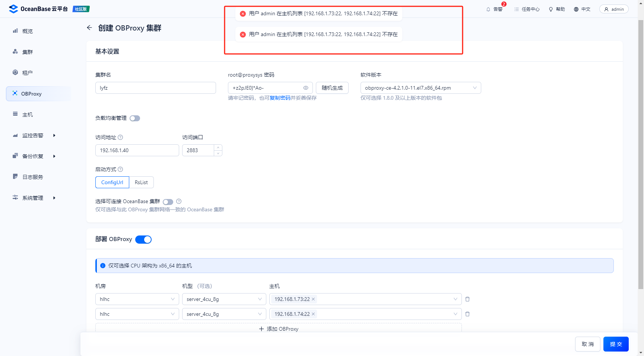The height and width of the screenshot is (356, 644).
Task: Click the root@proxysys password field
Action: click(x=270, y=88)
